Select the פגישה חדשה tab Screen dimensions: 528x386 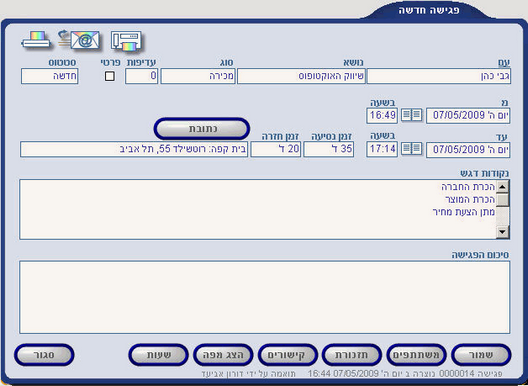click(x=429, y=10)
